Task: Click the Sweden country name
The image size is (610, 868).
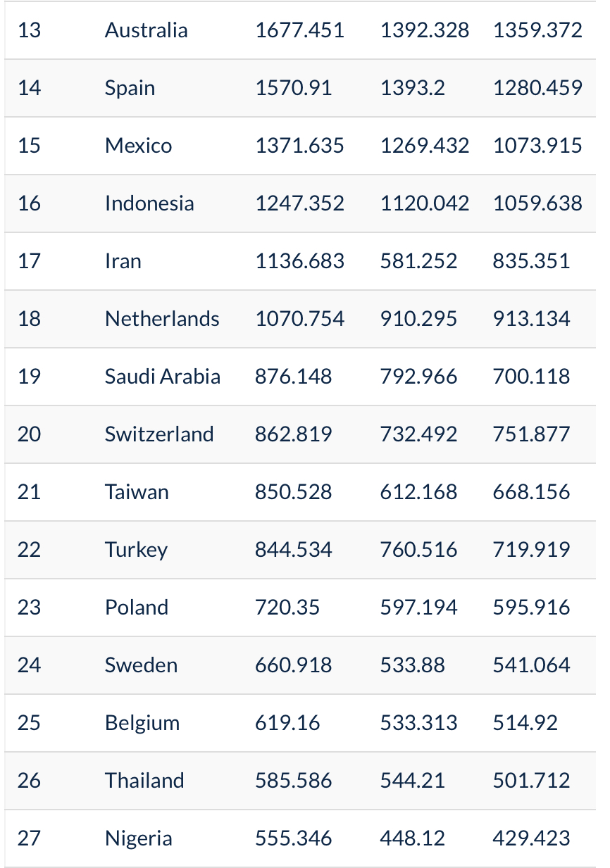Action: tap(142, 665)
